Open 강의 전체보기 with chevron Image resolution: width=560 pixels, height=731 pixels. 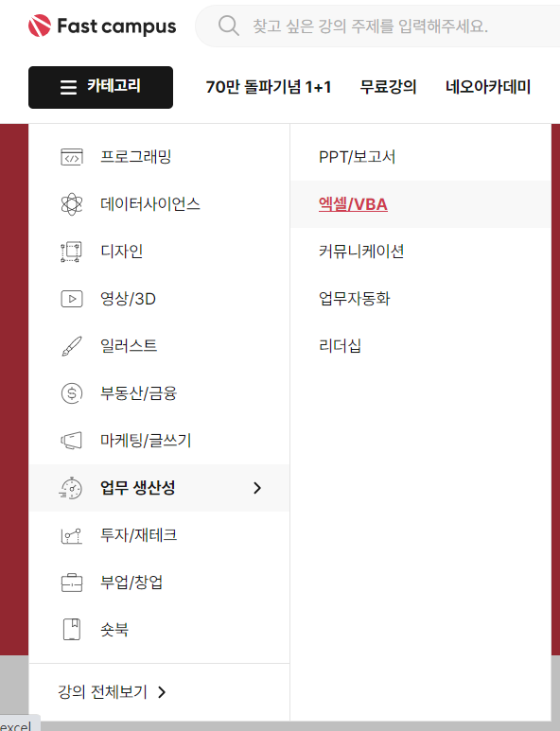point(112,692)
